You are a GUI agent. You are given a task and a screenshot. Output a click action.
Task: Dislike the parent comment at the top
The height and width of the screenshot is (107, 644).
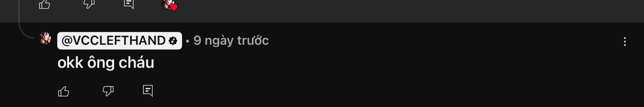(x=89, y=4)
